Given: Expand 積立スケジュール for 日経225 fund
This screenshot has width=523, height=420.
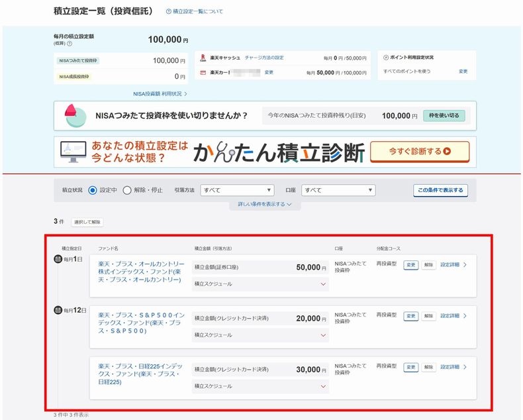Looking at the screenshot, I should pyautogui.click(x=260, y=386).
